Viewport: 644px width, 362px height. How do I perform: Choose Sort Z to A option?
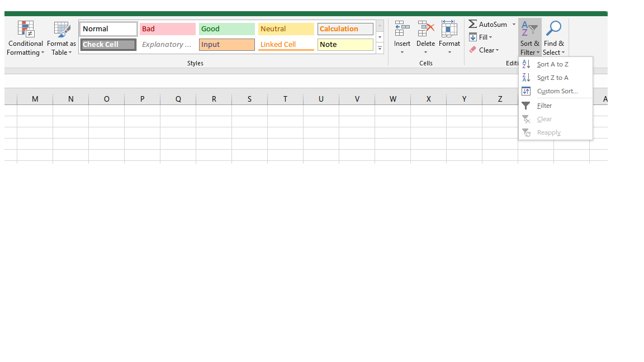(x=552, y=77)
